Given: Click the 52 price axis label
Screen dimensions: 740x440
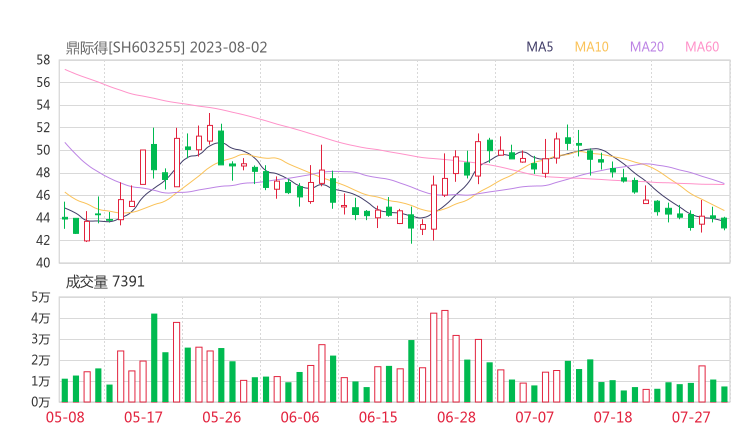Looking at the screenshot, I should click(x=43, y=127).
